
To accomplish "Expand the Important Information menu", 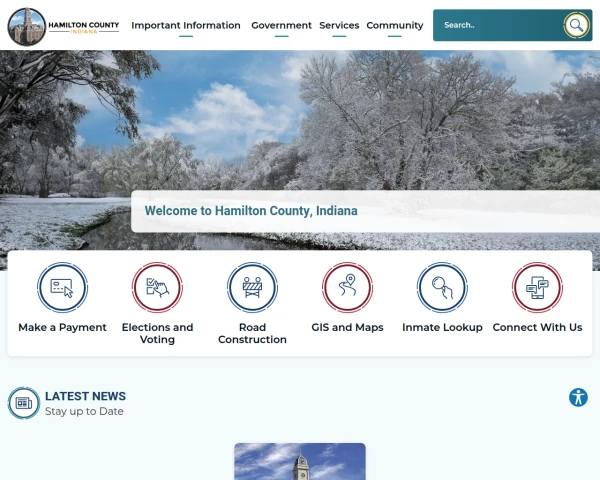I will [x=186, y=25].
